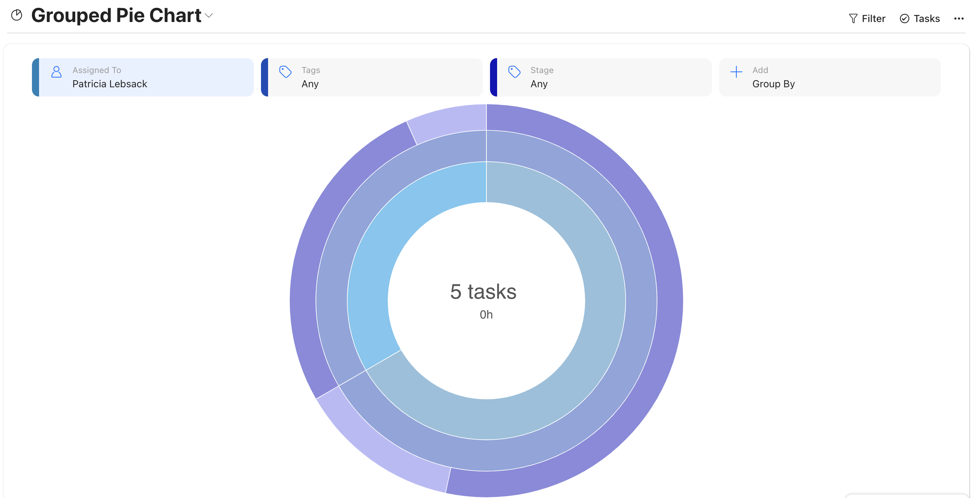Open the Filter options
The width and height of the screenshot is (980, 498).
(873, 19)
